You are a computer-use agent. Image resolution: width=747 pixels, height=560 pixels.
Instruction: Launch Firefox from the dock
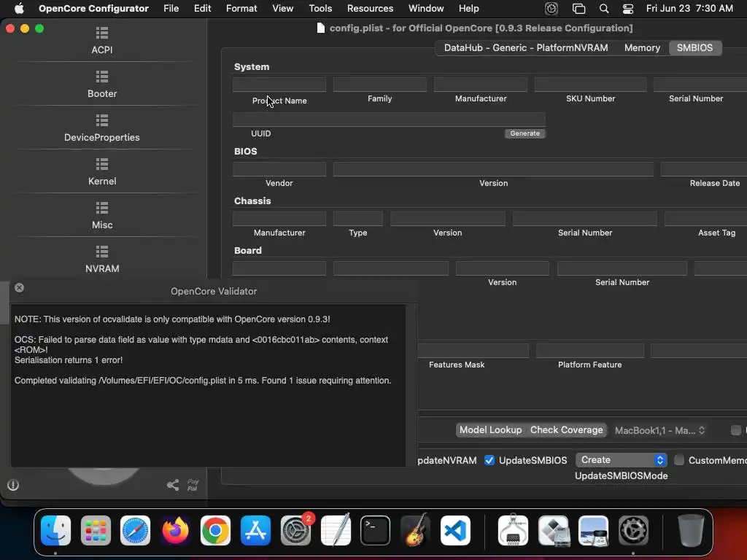pos(175,530)
